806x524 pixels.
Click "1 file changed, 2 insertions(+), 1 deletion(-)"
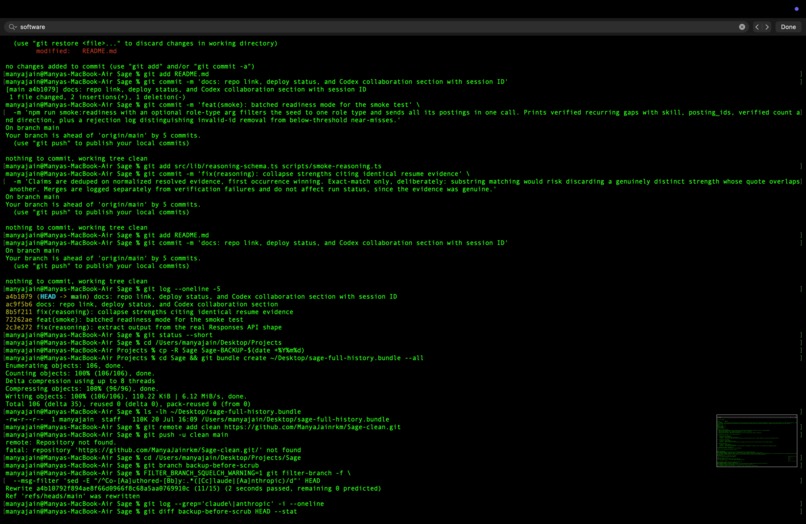(x=97, y=97)
